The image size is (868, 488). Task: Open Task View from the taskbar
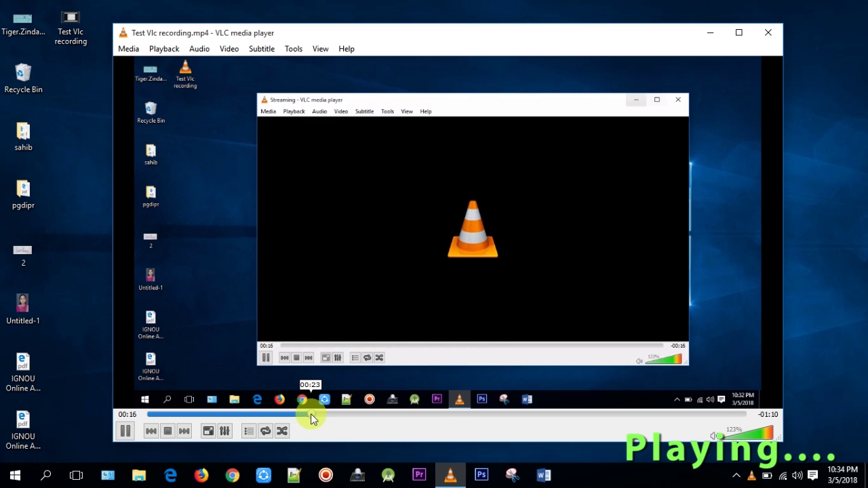coord(77,475)
